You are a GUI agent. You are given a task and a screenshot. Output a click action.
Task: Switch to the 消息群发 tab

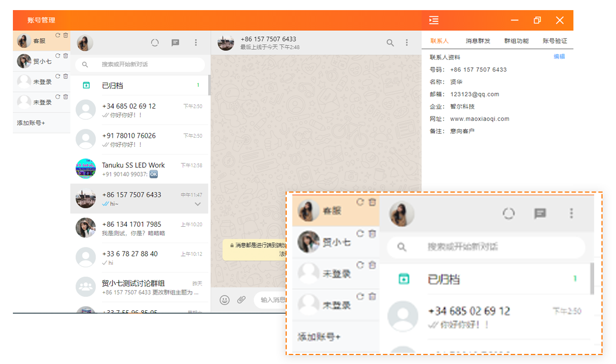(478, 41)
